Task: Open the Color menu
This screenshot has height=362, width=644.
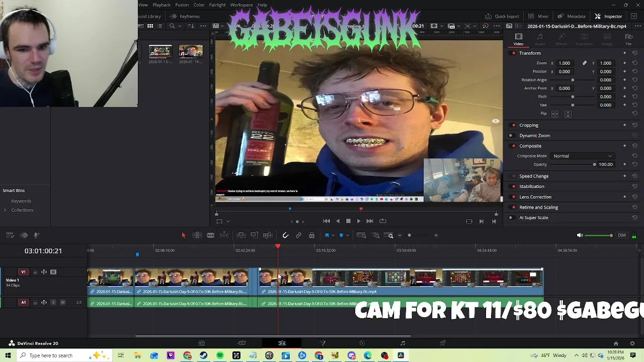Action: 199,5
